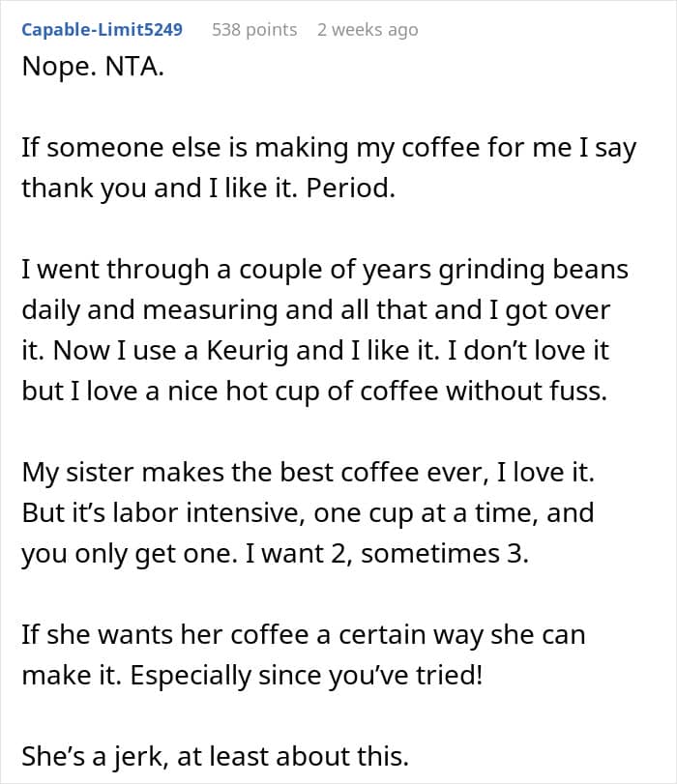Open the '2 weeks ago' comment permalink
Screen dimensions: 677x784
[368, 30]
